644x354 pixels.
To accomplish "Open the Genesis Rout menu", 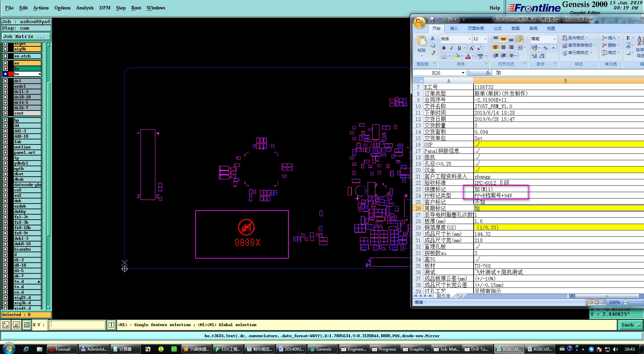I will point(136,8).
